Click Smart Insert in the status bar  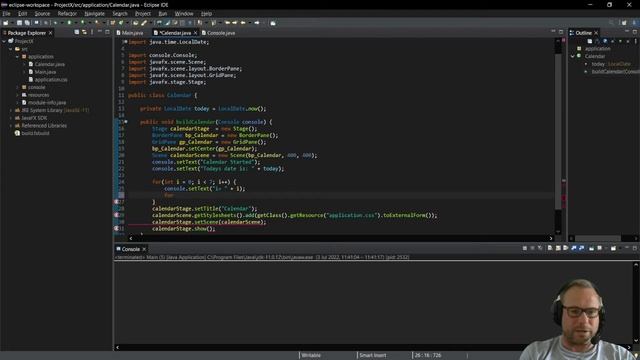click(373, 355)
